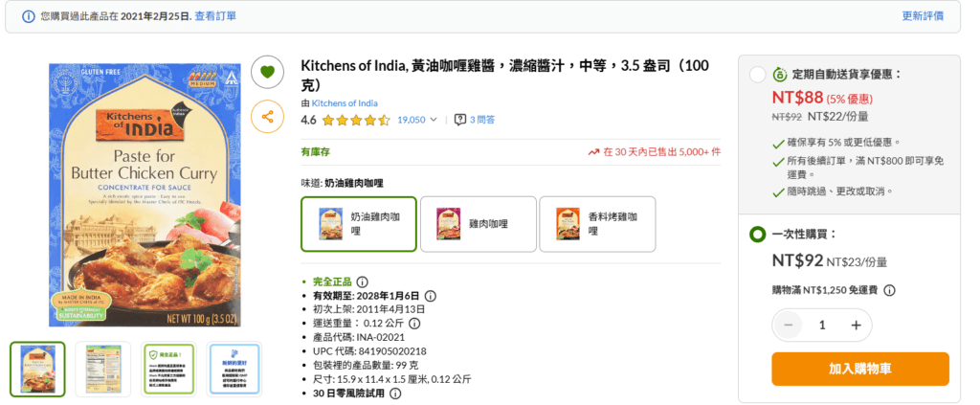The image size is (980, 405).
Task: Click the heart wishlist icon
Action: coord(267,71)
